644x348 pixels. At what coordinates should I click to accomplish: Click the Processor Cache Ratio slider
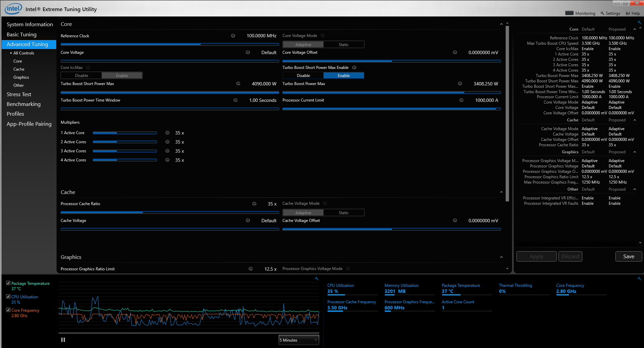click(x=170, y=212)
